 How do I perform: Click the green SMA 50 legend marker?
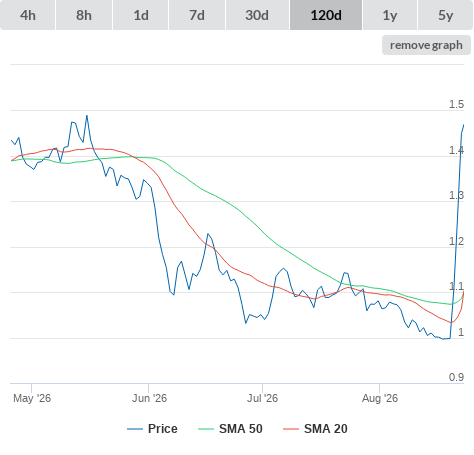[206, 429]
